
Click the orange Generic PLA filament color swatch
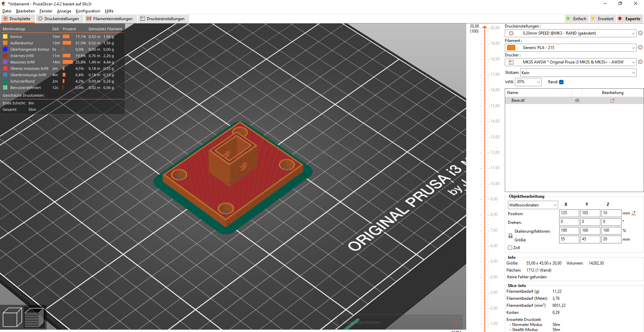pos(511,48)
